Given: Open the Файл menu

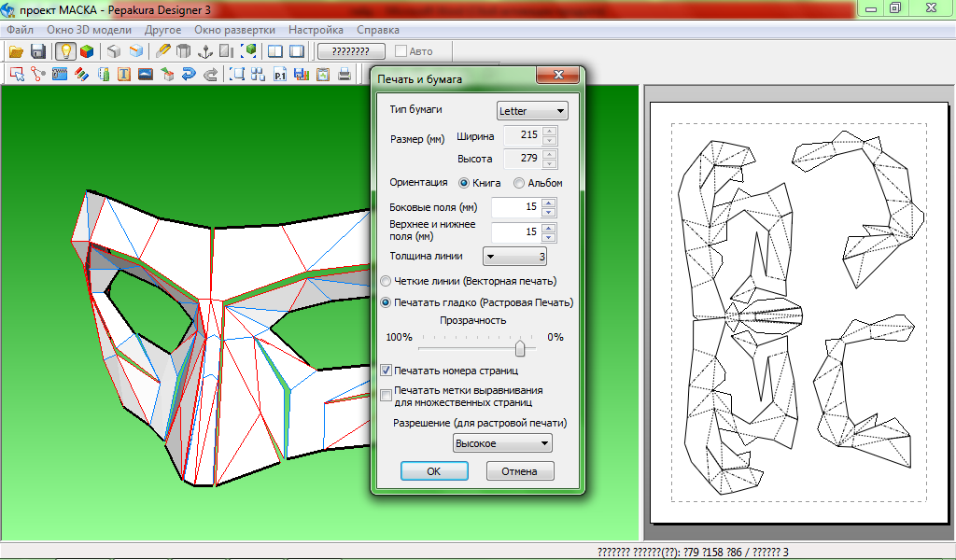Looking at the screenshot, I should tap(21, 29).
